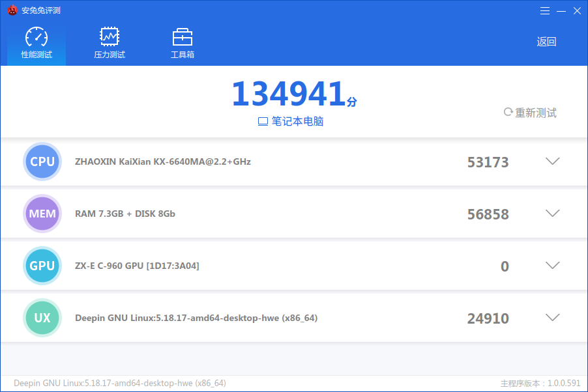Click the purple MEM badge icon
The height and width of the screenshot is (392, 588).
(x=42, y=214)
